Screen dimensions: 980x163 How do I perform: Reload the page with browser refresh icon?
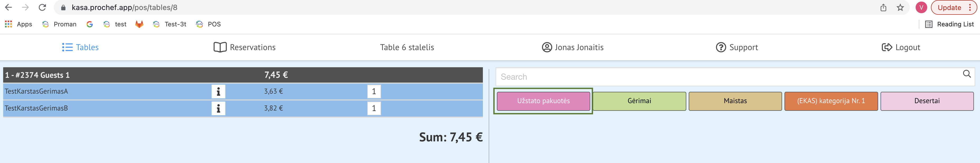click(42, 8)
